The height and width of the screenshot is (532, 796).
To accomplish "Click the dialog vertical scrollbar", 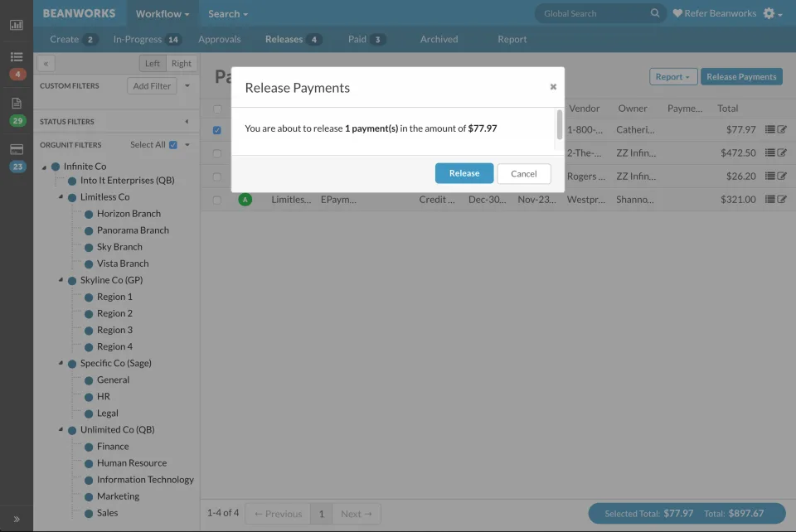I will pyautogui.click(x=560, y=123).
